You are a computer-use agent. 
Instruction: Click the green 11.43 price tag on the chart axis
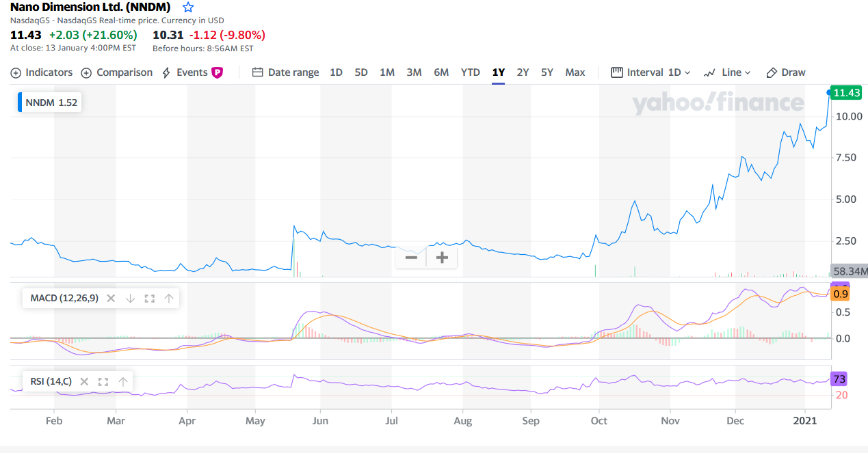pos(847,92)
